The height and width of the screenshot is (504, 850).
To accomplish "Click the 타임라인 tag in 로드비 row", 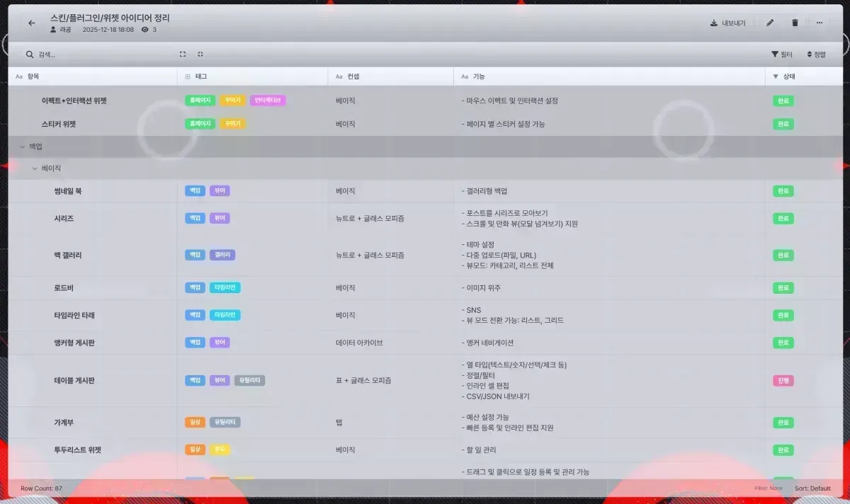I will point(225,288).
